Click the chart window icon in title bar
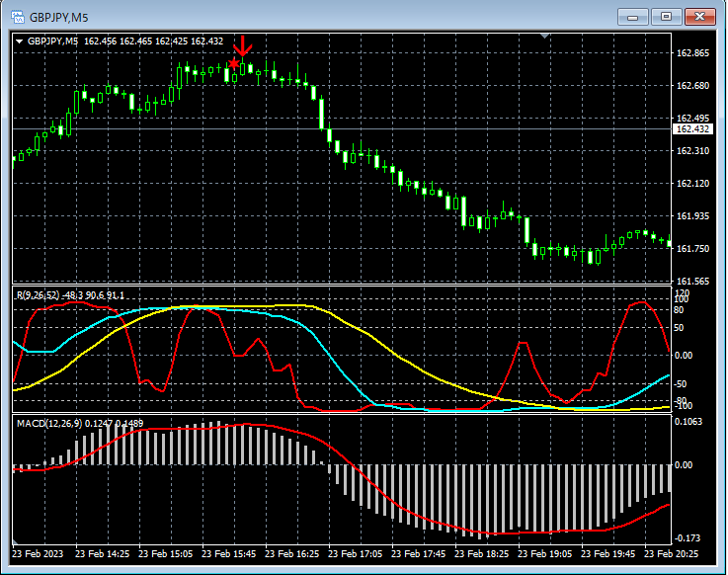The height and width of the screenshot is (575, 728). [x=19, y=17]
